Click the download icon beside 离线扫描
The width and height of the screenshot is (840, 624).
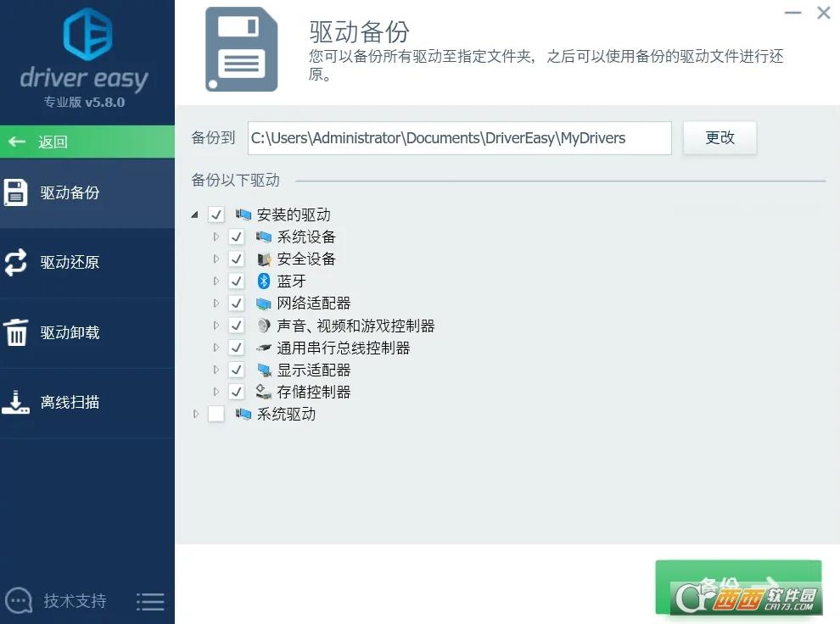coord(15,402)
